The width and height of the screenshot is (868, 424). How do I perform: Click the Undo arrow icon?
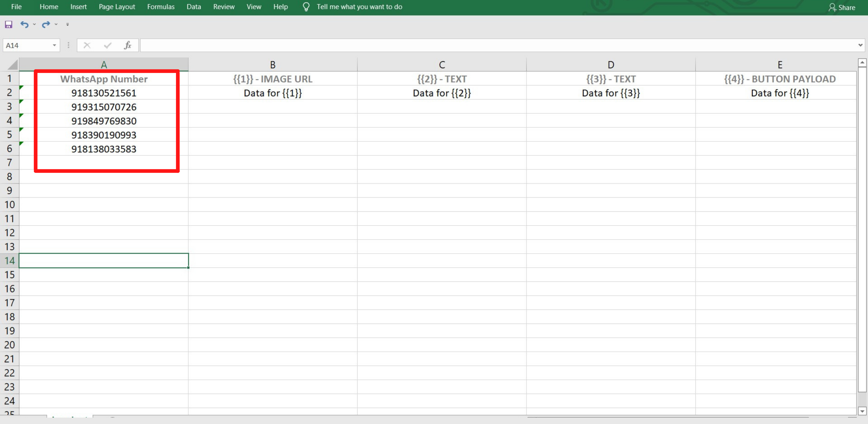24,24
